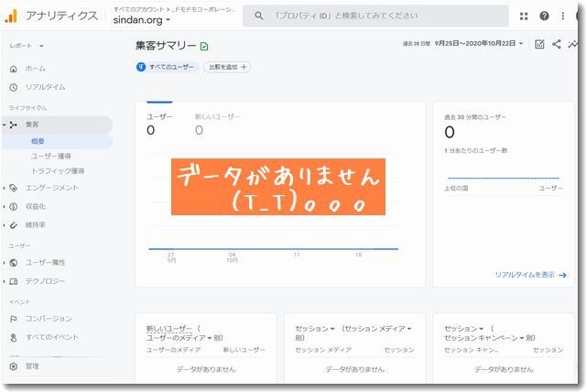Open the Insights sparkline icon
Viewport: 586px width, 392px height.
[573, 44]
